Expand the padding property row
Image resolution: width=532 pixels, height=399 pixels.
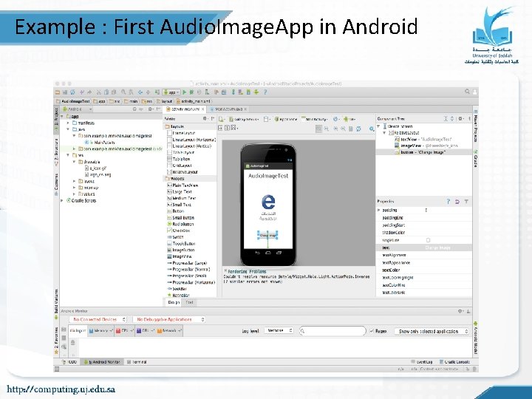(379, 211)
